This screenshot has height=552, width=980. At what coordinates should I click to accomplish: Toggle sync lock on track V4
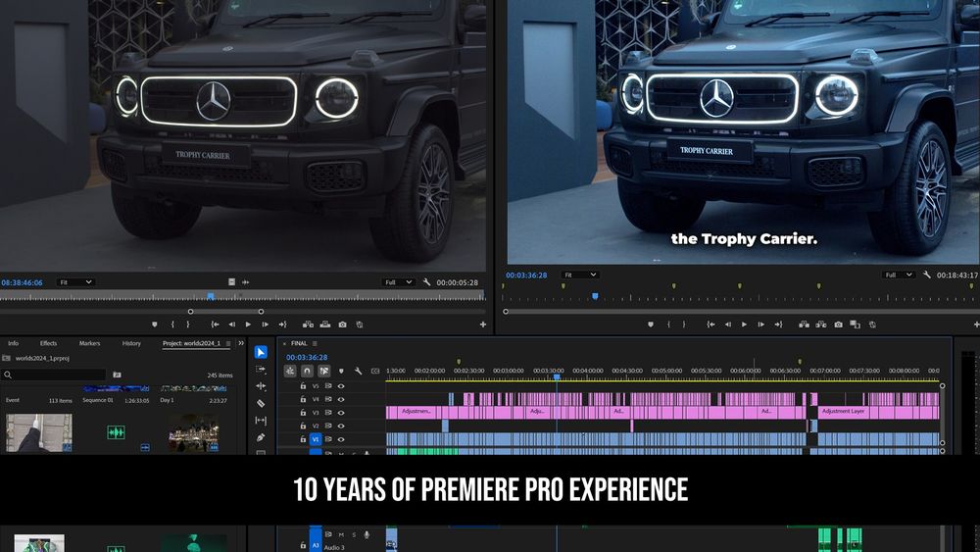(328, 399)
